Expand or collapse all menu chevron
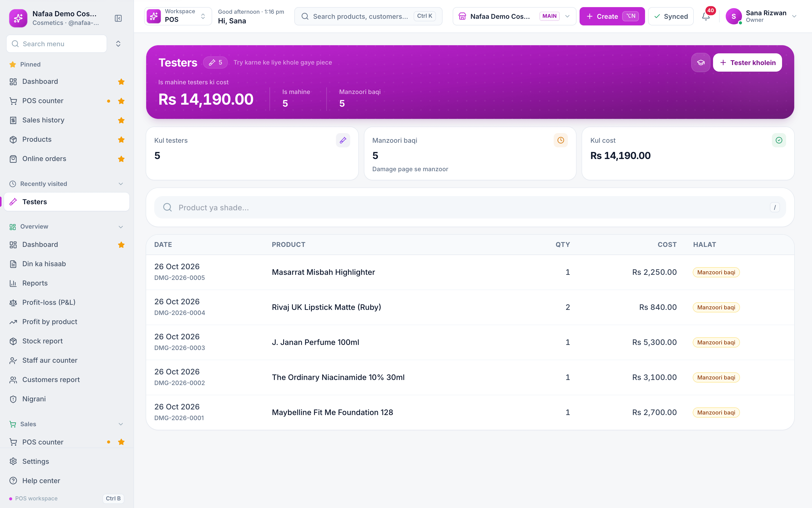The width and height of the screenshot is (812, 508). tap(118, 44)
